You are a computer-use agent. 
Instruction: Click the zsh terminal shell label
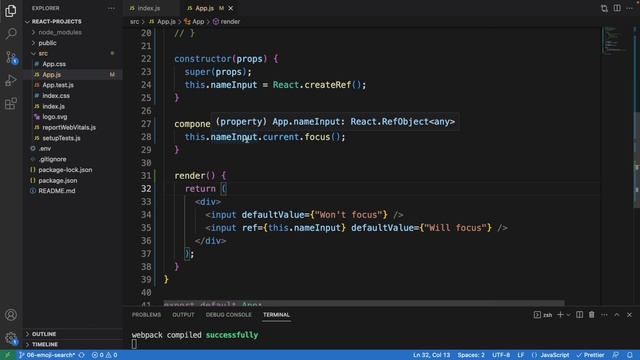click(x=543, y=315)
